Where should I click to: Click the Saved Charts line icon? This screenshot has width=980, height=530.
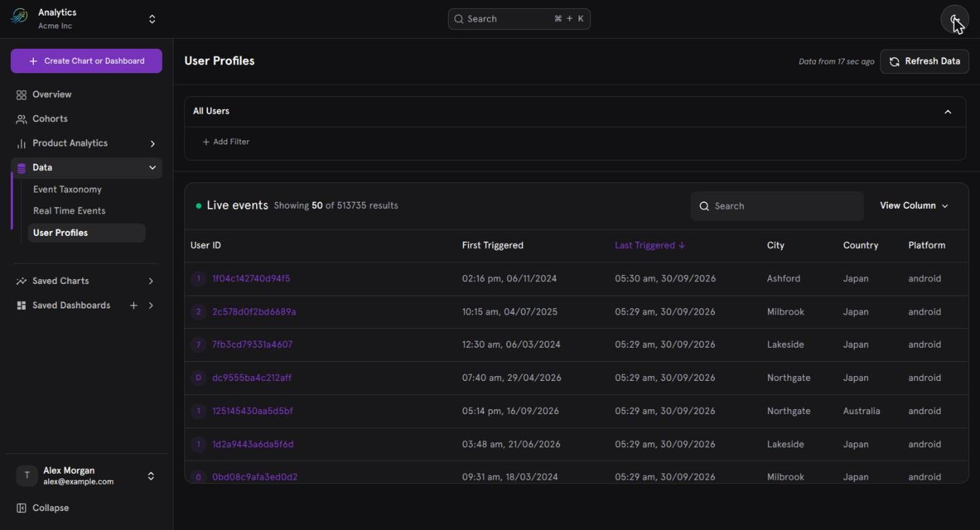21,281
